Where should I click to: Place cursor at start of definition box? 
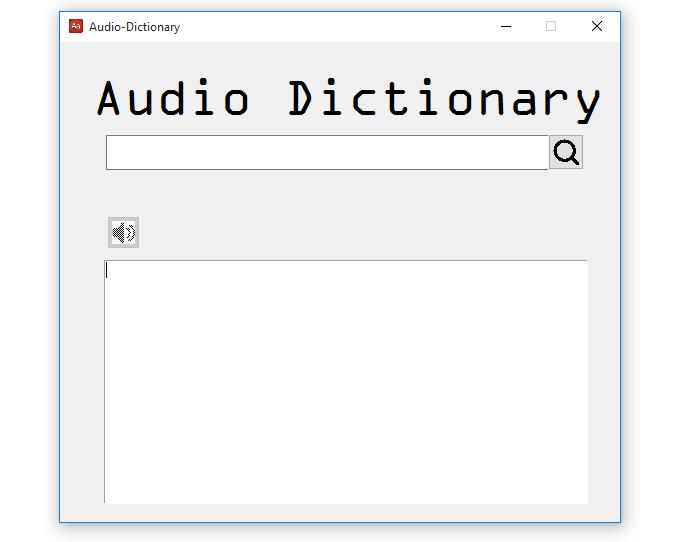tap(110, 270)
